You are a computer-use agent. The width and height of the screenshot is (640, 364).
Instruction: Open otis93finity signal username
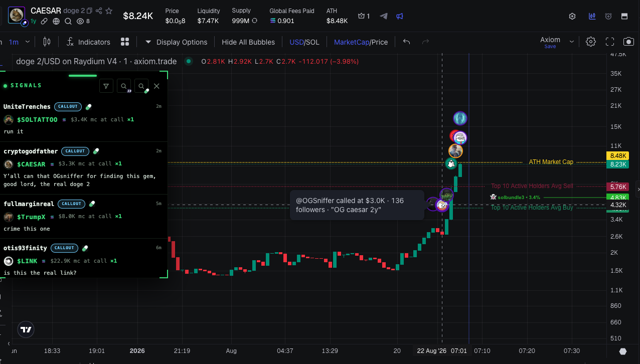coord(25,248)
